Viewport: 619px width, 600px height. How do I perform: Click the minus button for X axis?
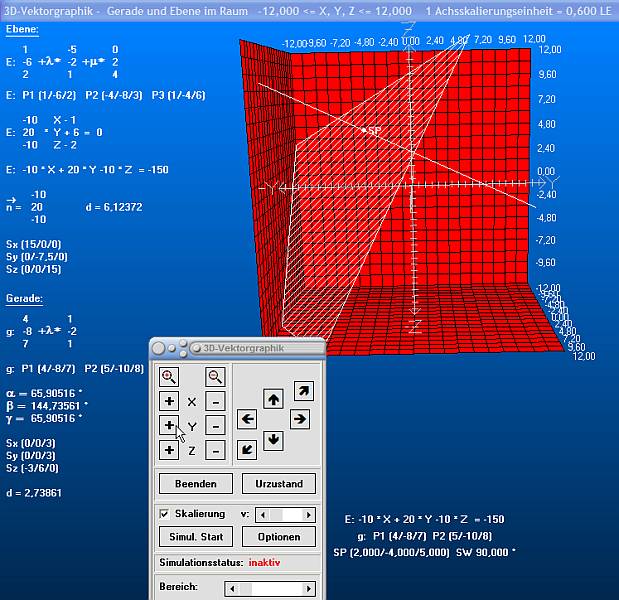[x=215, y=401]
